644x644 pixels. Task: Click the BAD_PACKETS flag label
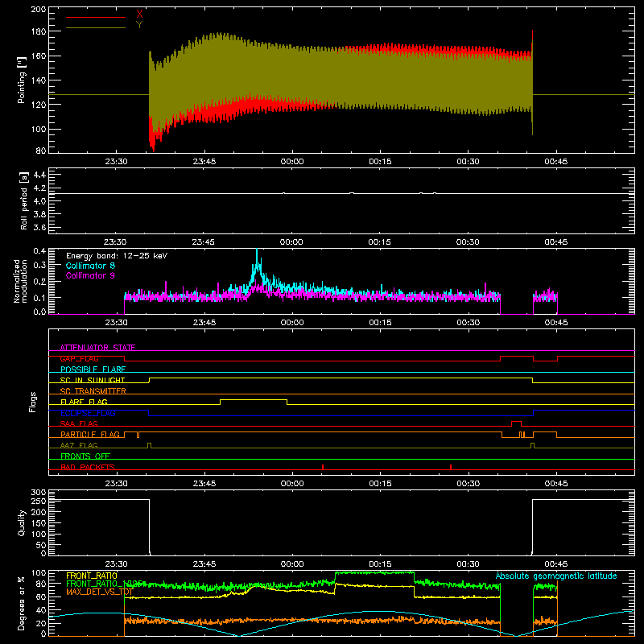point(88,467)
